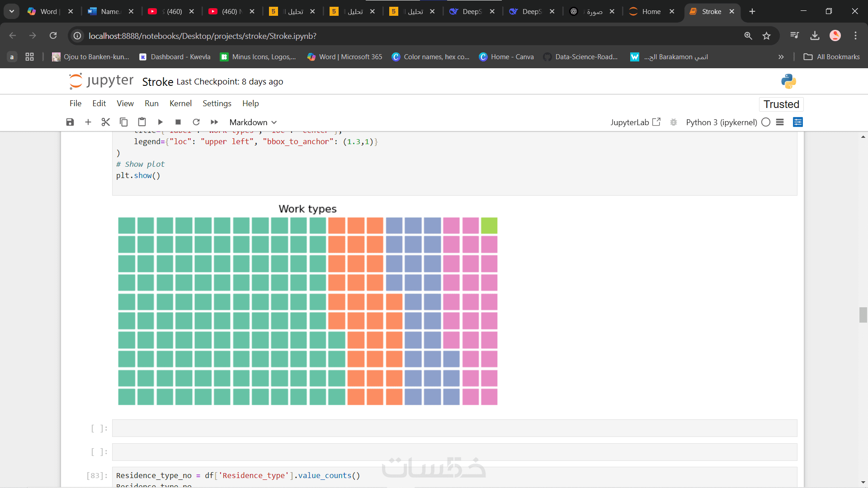Image resolution: width=868 pixels, height=488 pixels.
Task: Open notebook in JupyterLab link
Action: (635, 122)
